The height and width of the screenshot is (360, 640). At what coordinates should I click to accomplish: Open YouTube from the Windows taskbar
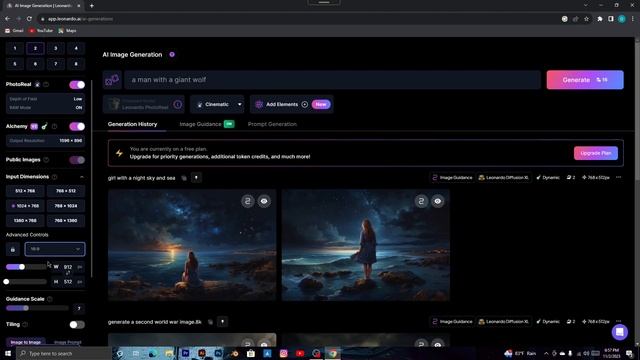coord(300,353)
